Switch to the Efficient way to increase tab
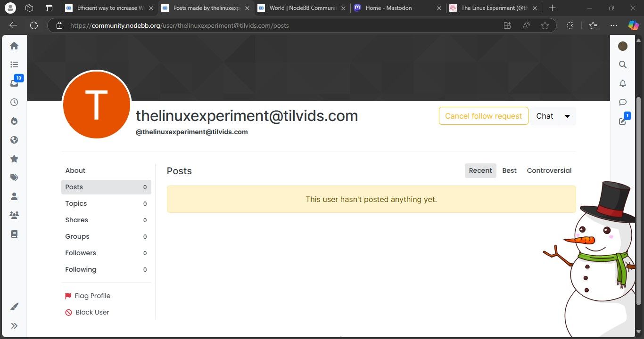Viewport: 644px width, 339px height. (109, 8)
